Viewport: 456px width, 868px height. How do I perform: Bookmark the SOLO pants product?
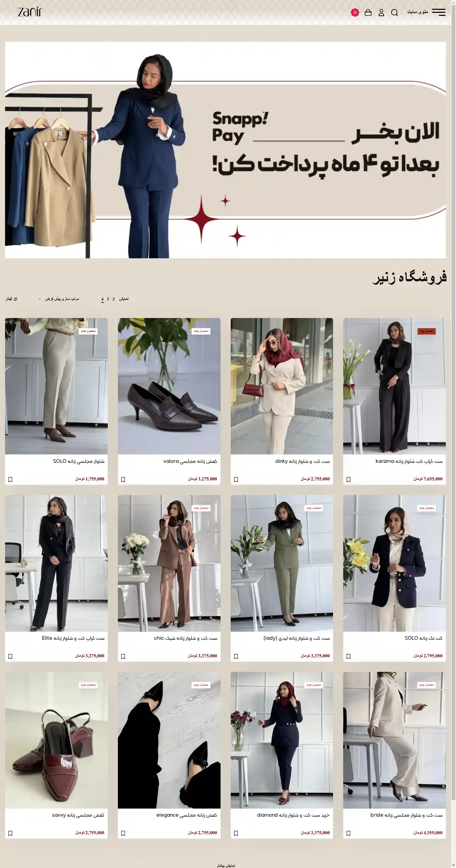pyautogui.click(x=10, y=479)
